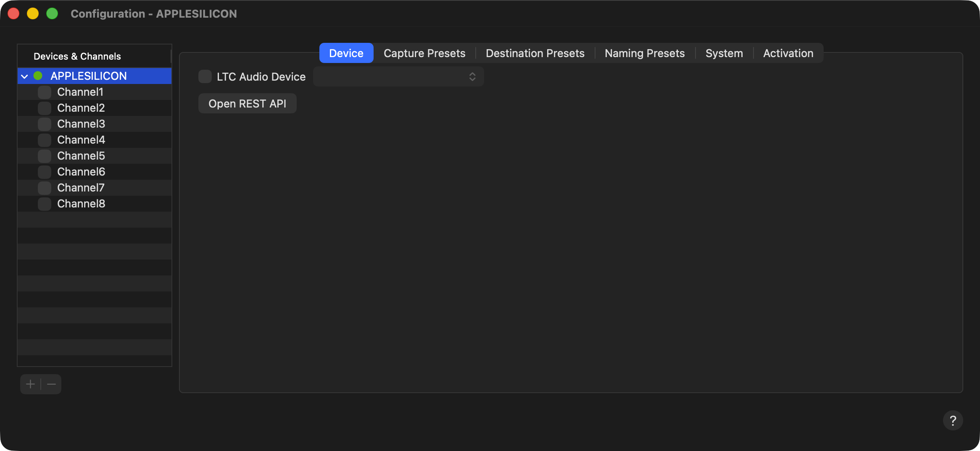Select the APPLESILICON device row
The height and width of the screenshot is (451, 980).
click(x=95, y=76)
